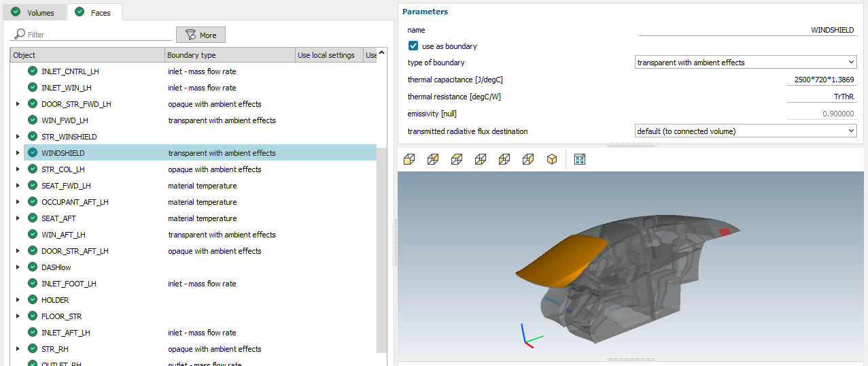The width and height of the screenshot is (868, 366).
Task: Expand the STR_WINSHIELD tree node
Action: click(x=18, y=137)
